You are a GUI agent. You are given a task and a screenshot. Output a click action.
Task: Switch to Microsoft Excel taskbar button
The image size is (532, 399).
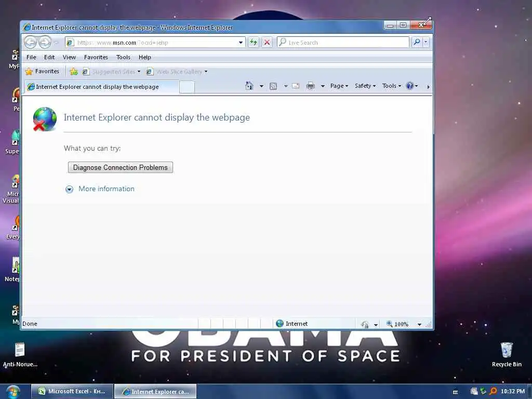point(72,391)
